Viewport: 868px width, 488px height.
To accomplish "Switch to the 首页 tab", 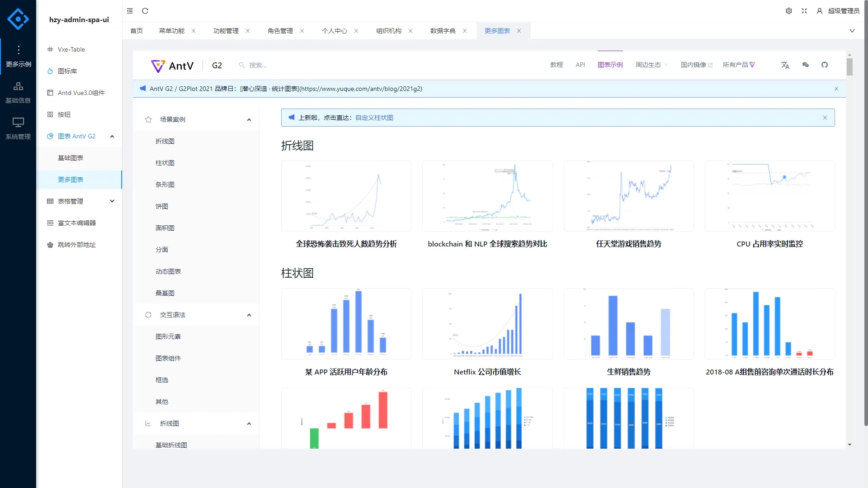I will click(x=137, y=31).
